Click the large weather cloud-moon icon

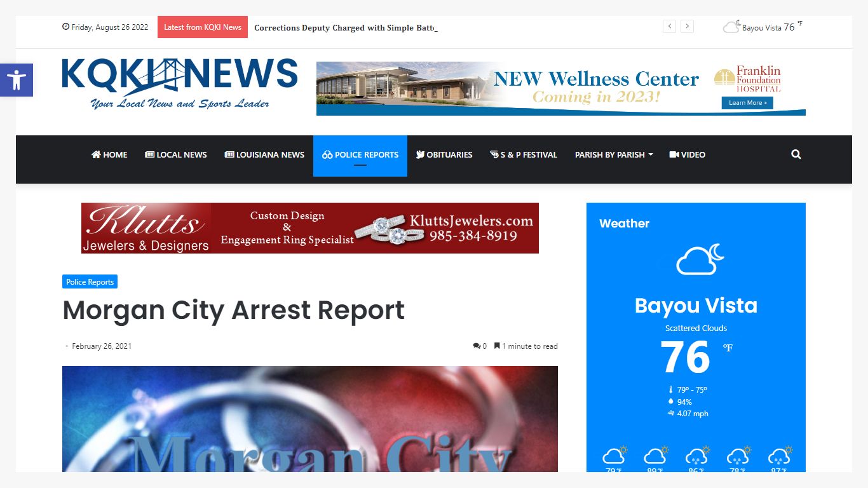[700, 259]
